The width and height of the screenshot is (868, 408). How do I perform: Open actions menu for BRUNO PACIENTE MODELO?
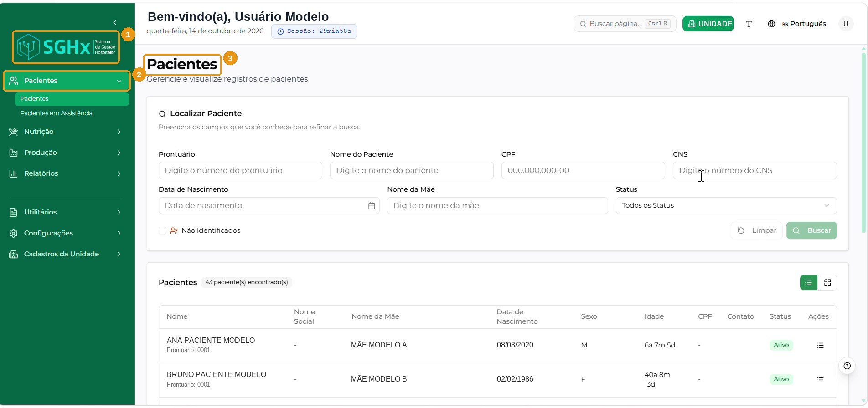820,380
